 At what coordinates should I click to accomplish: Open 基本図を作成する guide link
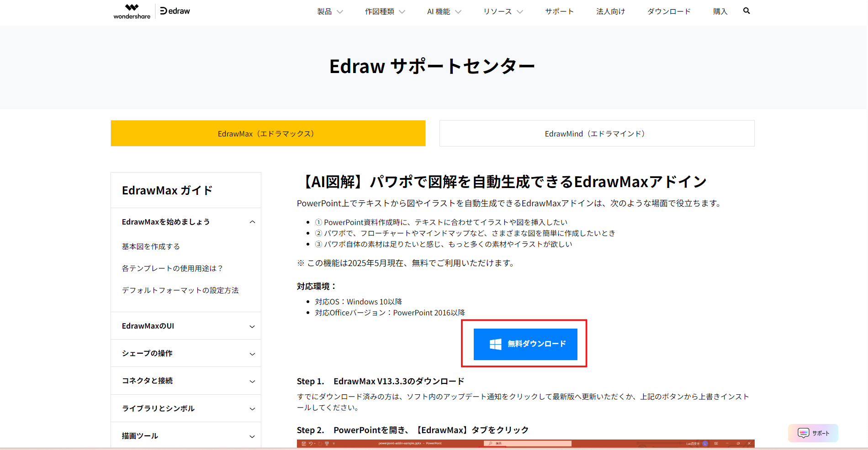[x=151, y=246]
